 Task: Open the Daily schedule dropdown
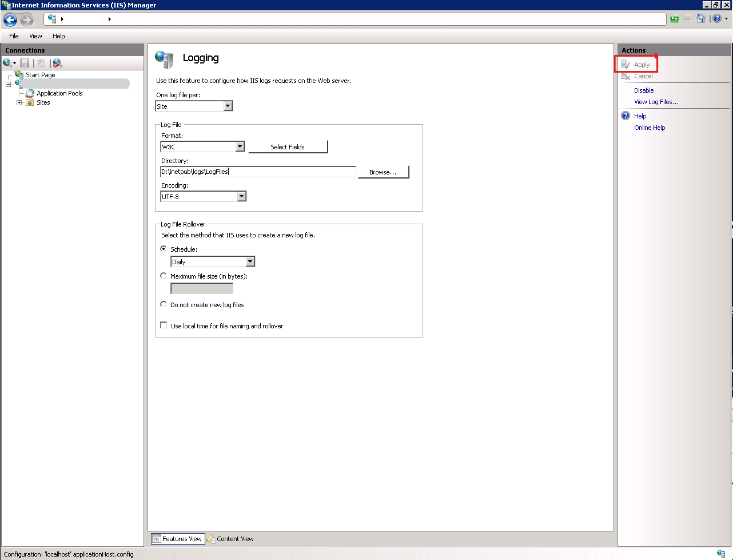[x=250, y=261]
